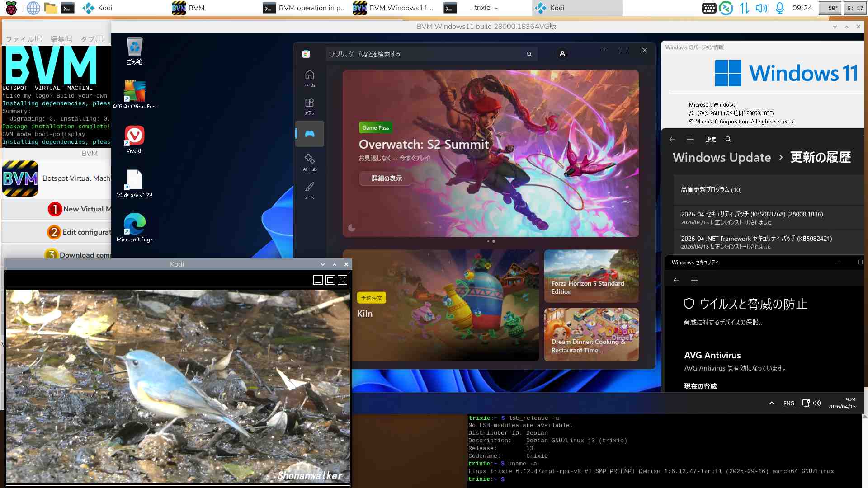
Task: Open the Apps section in Store sidebar
Action: click(x=310, y=106)
